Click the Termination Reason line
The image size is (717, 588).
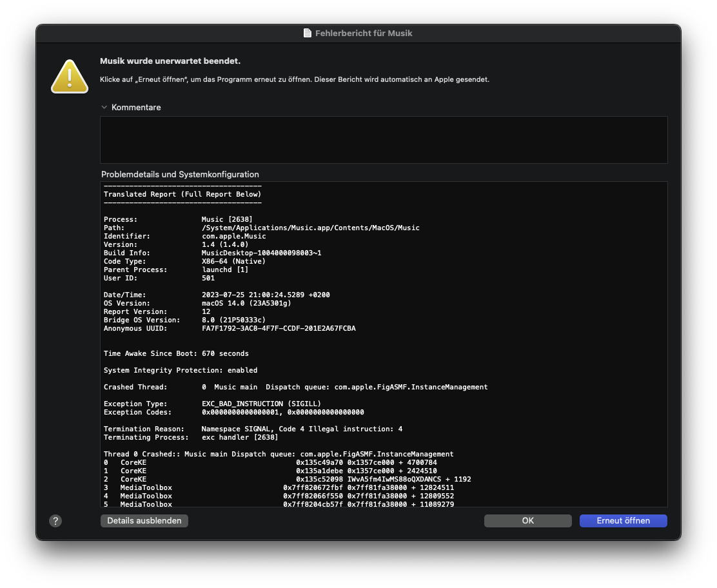point(253,429)
